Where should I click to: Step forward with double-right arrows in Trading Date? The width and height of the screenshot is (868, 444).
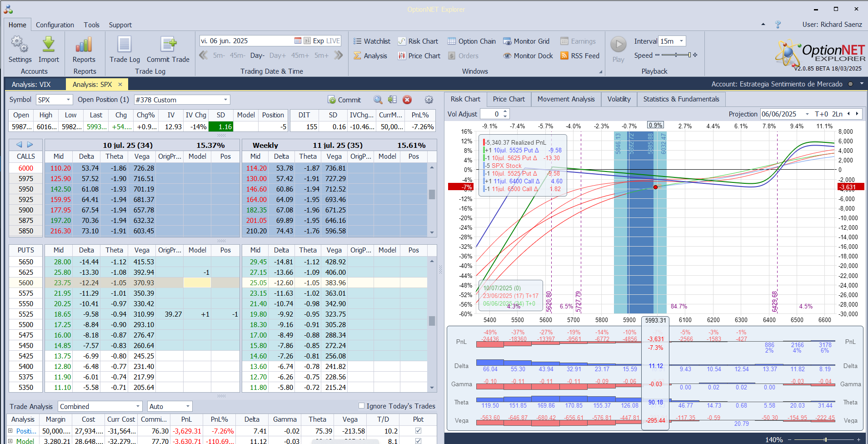[x=338, y=55]
